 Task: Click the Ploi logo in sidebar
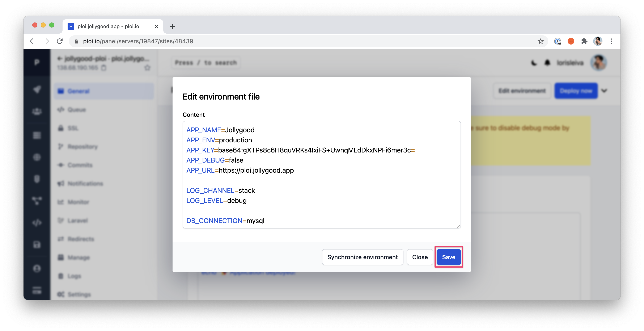pos(37,62)
